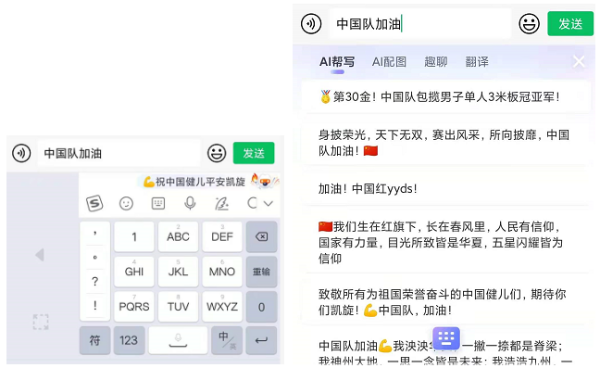Viewport: 600px width, 368px height.
Task: Switch to the AI配图 tab
Action: [x=389, y=62]
